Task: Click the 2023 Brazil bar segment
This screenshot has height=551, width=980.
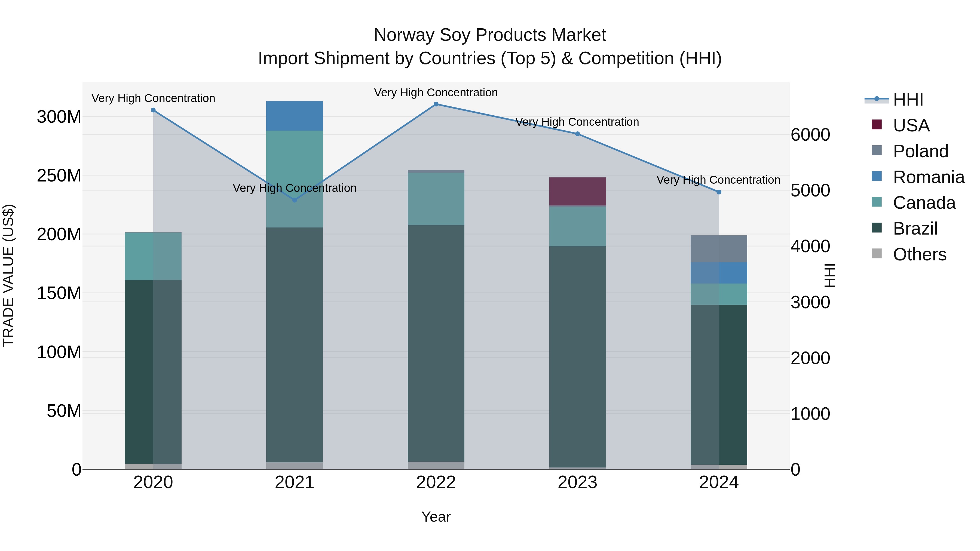Action: tap(577, 357)
